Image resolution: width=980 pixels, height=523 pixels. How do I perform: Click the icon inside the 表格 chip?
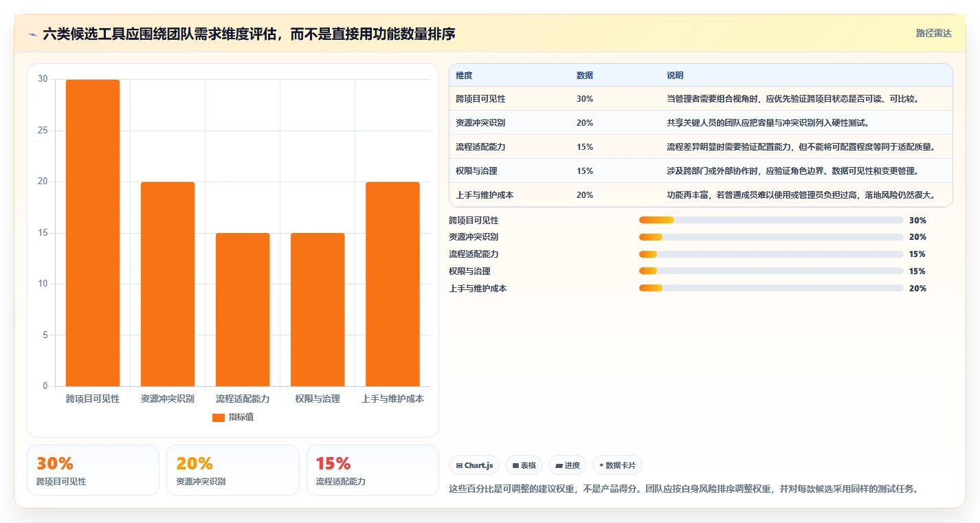coord(515,466)
